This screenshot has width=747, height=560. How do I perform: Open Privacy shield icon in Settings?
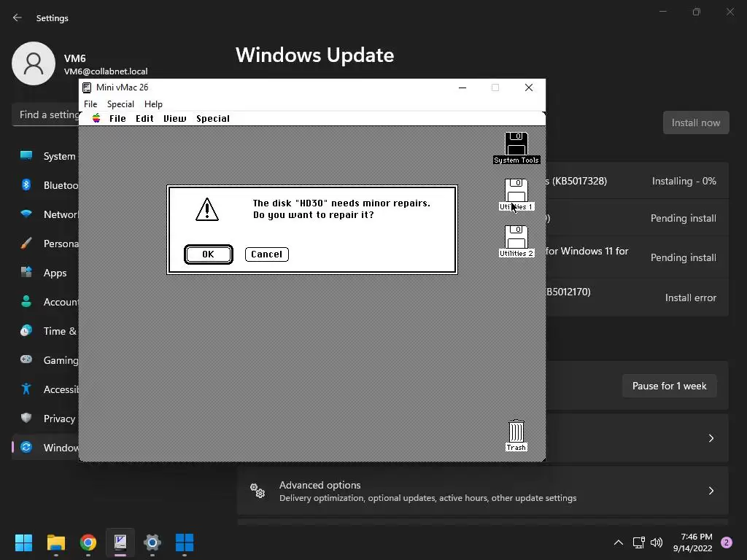[26, 418]
